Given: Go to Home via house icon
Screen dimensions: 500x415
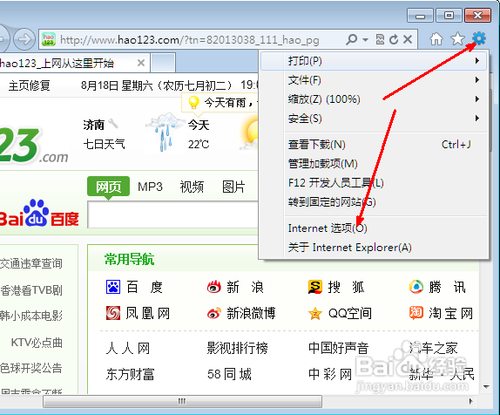Looking at the screenshot, I should click(436, 39).
